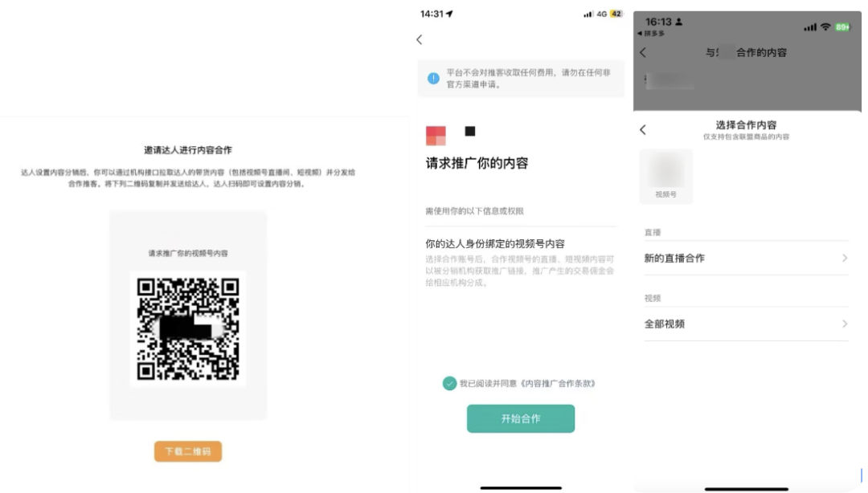Select the 视频号 account thumbnail

click(666, 176)
